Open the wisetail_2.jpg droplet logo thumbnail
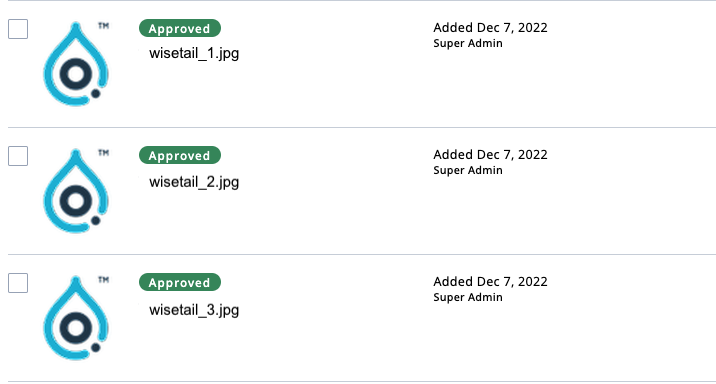The image size is (716, 384). (x=76, y=190)
